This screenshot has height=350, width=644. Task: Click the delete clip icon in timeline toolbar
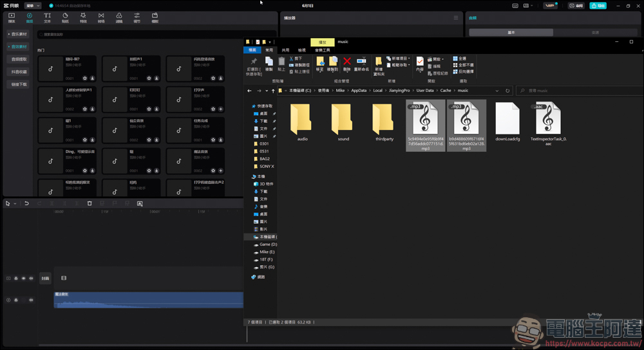(90, 203)
